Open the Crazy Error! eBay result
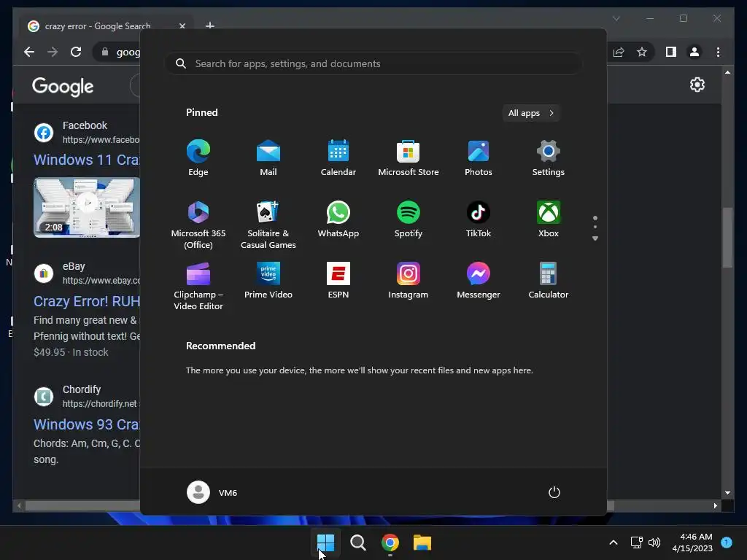Screen dimensions: 747x560 (87, 301)
